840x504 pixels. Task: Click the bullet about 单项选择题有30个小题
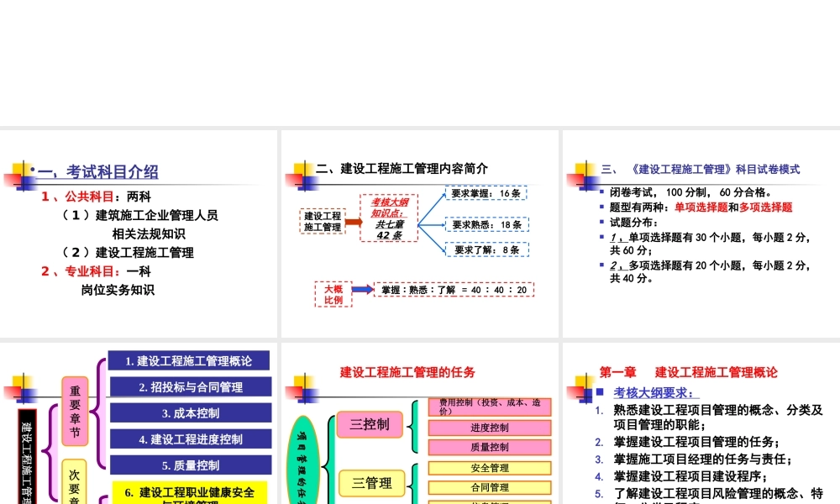tap(710, 244)
